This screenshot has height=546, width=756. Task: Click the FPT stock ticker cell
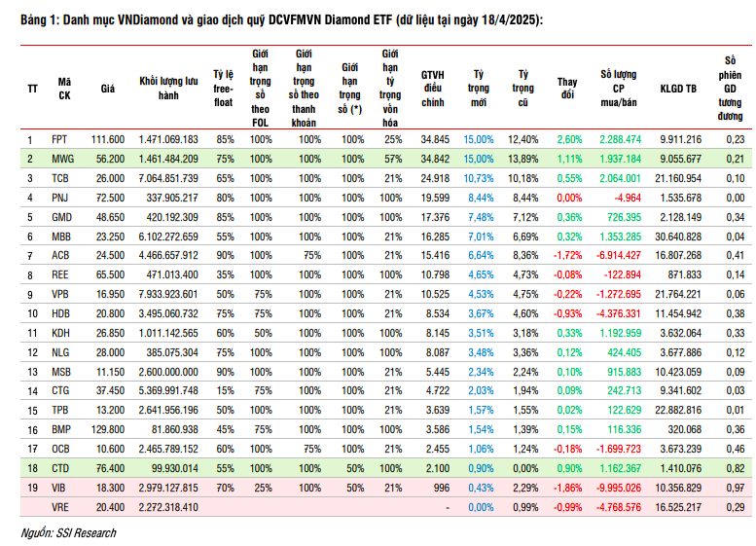[60, 140]
